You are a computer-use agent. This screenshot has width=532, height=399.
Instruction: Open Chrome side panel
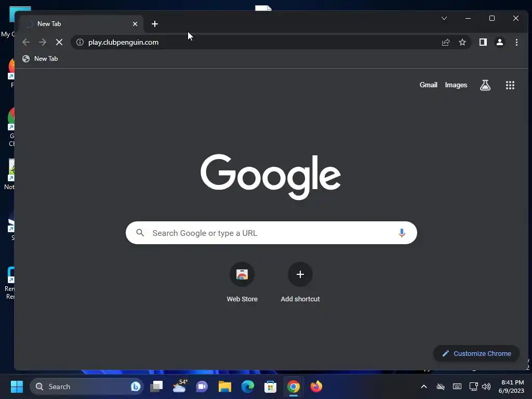pos(483,42)
